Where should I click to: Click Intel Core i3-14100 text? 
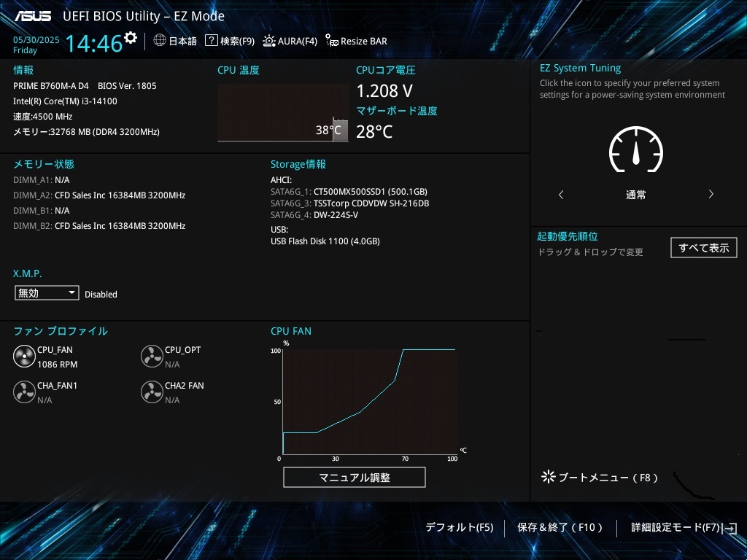(65, 101)
